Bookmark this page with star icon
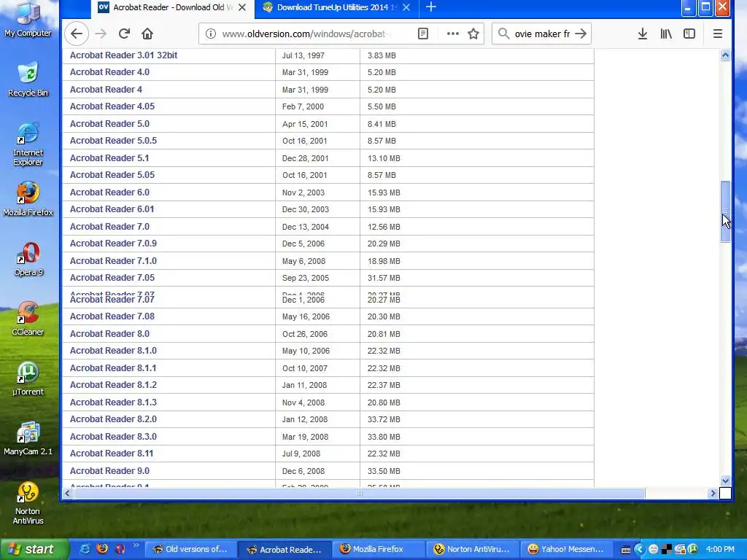This screenshot has width=747, height=560. tap(473, 34)
